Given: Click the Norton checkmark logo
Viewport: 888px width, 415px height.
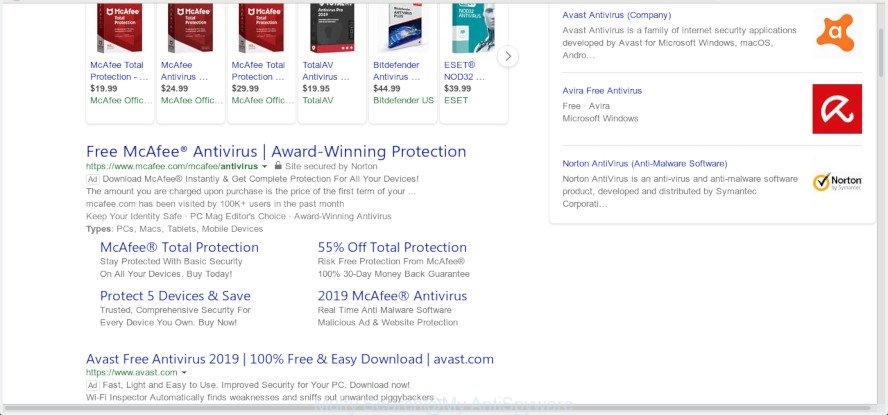Looking at the screenshot, I should (836, 182).
